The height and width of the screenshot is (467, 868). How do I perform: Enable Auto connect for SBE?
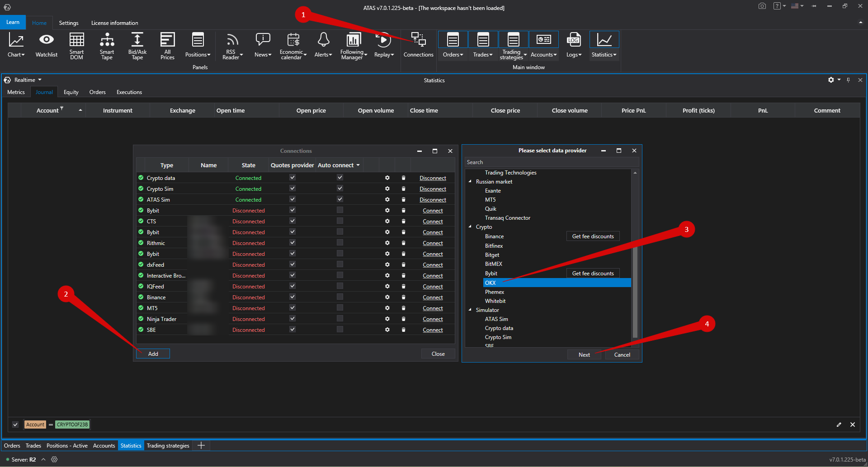tap(340, 330)
